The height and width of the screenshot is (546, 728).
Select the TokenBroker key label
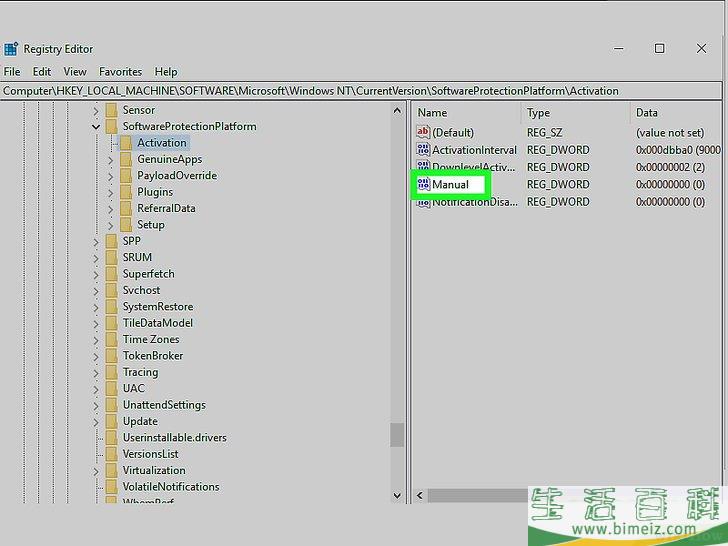pos(153,356)
